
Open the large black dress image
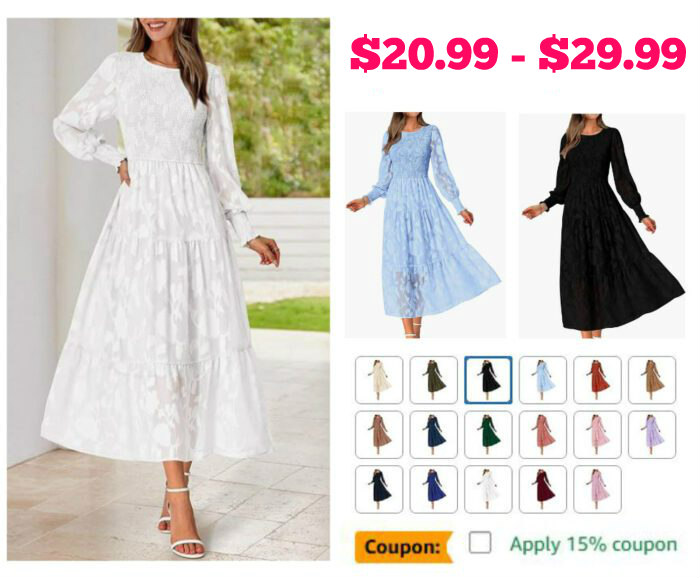tap(602, 225)
